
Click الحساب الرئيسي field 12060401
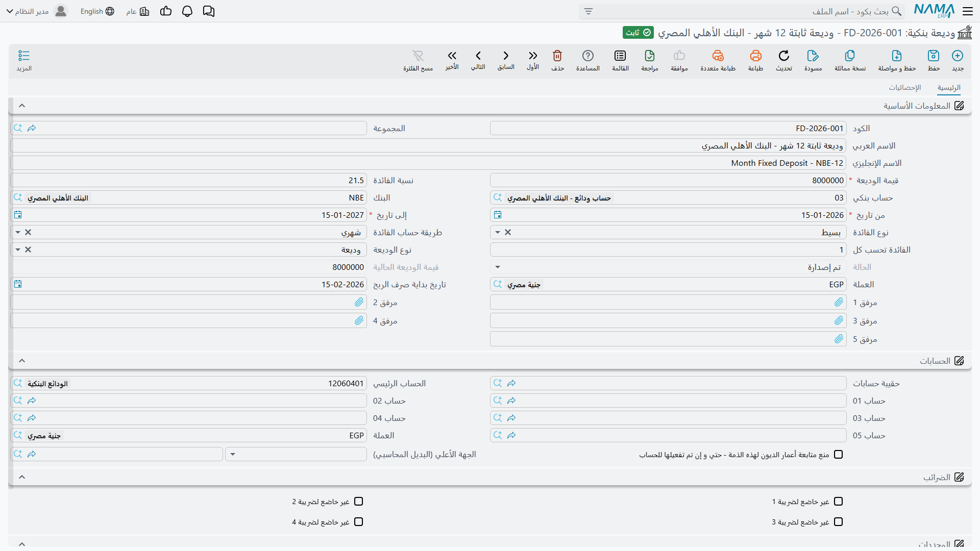[x=188, y=383]
